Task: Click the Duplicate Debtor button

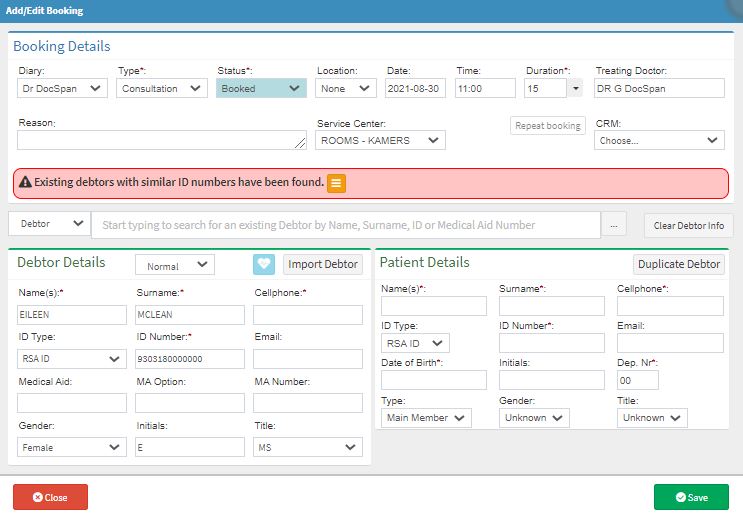Action: coord(678,264)
